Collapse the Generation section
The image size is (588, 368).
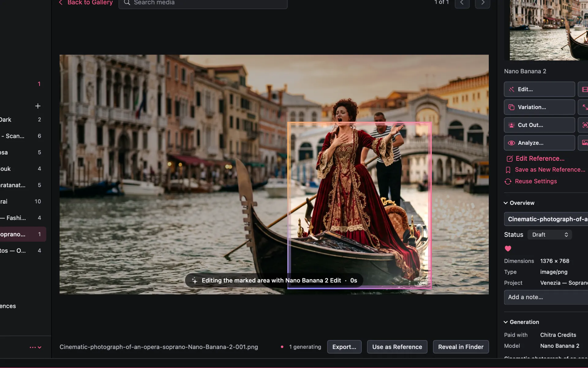tap(522, 322)
